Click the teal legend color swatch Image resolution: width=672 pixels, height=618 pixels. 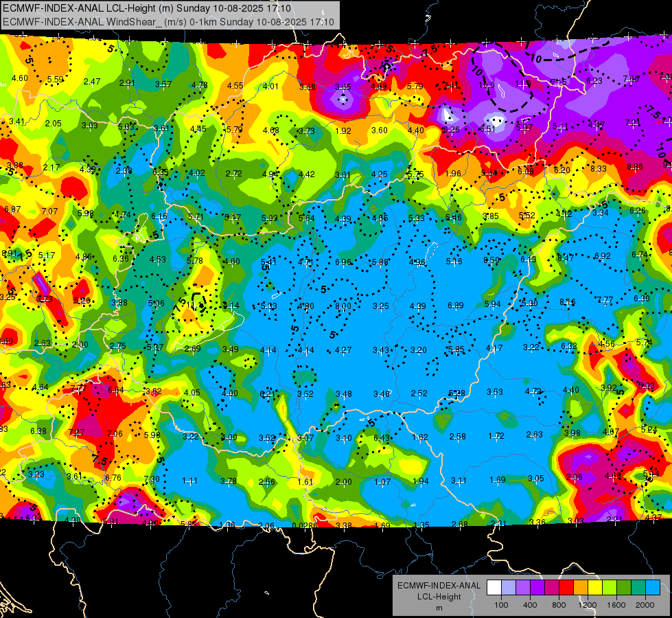pos(638,588)
